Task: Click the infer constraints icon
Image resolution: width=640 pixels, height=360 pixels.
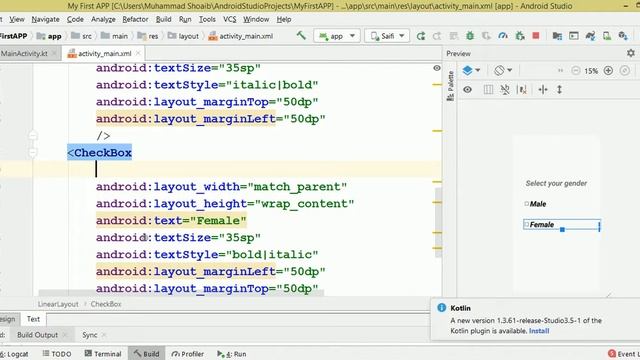Action: point(522,89)
